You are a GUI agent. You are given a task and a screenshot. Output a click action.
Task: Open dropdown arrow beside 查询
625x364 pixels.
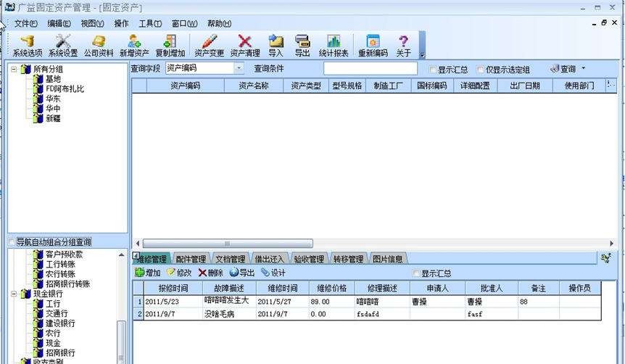[x=584, y=69]
